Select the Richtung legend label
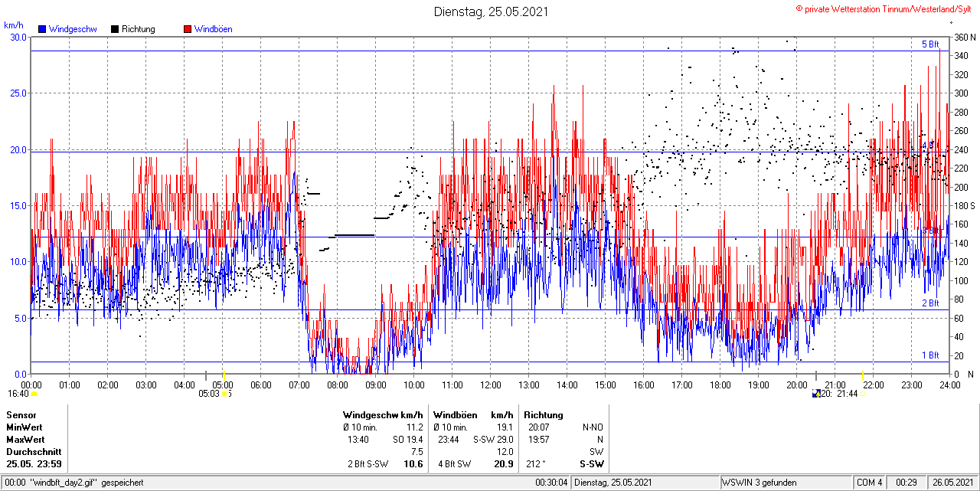The image size is (980, 491). coord(139,29)
